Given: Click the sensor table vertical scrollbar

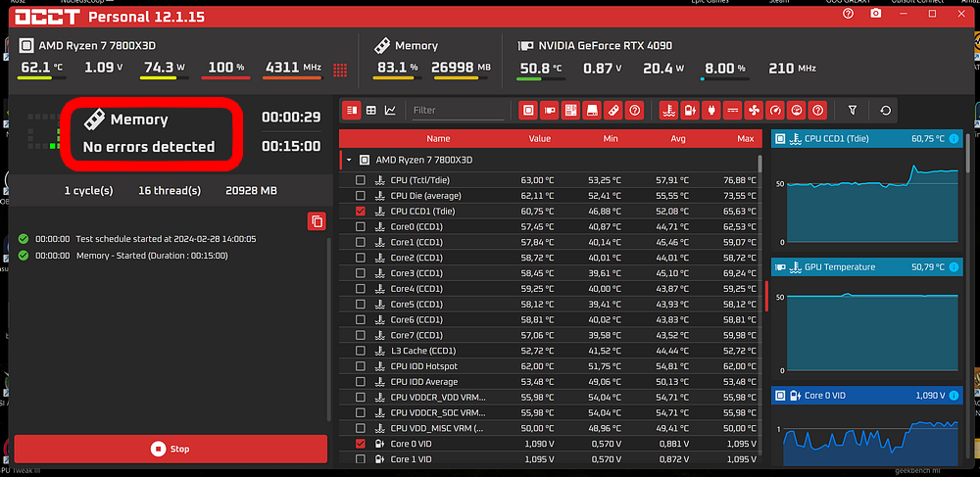Looking at the screenshot, I should point(760,164).
